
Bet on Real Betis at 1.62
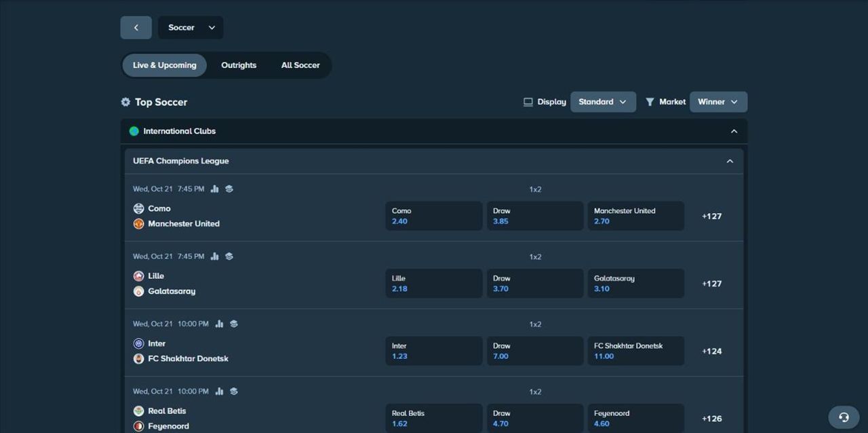434,418
